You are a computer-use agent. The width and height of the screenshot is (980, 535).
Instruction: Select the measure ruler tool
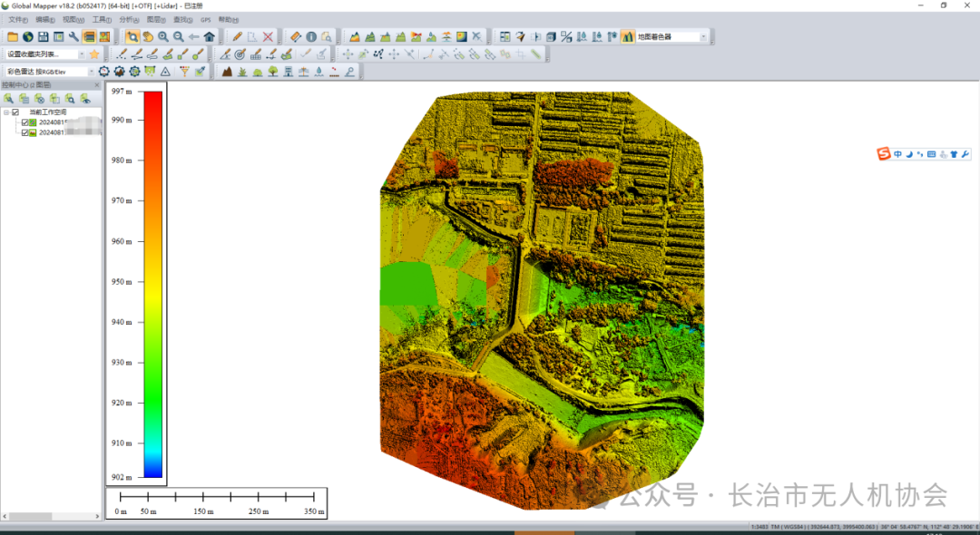tap(296, 37)
